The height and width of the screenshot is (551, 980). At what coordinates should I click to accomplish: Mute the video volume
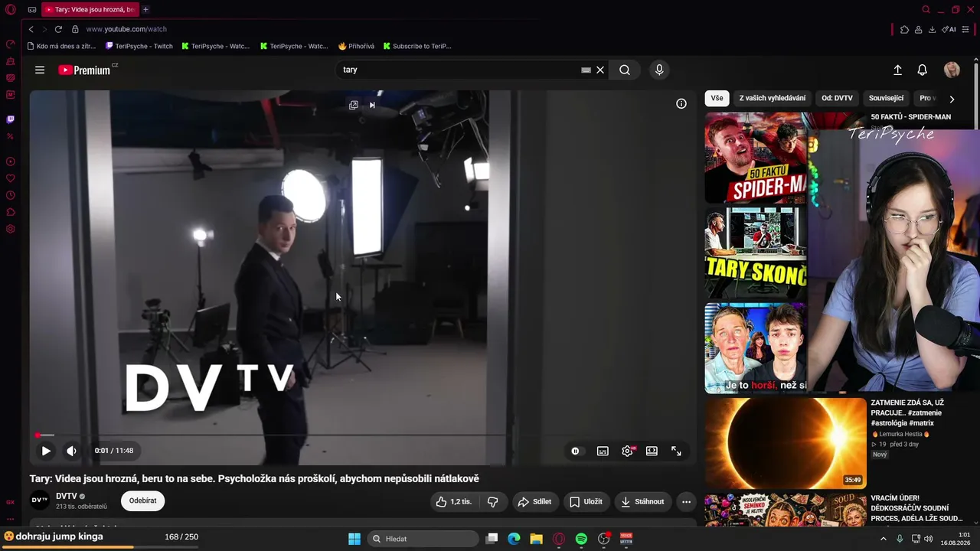(71, 451)
